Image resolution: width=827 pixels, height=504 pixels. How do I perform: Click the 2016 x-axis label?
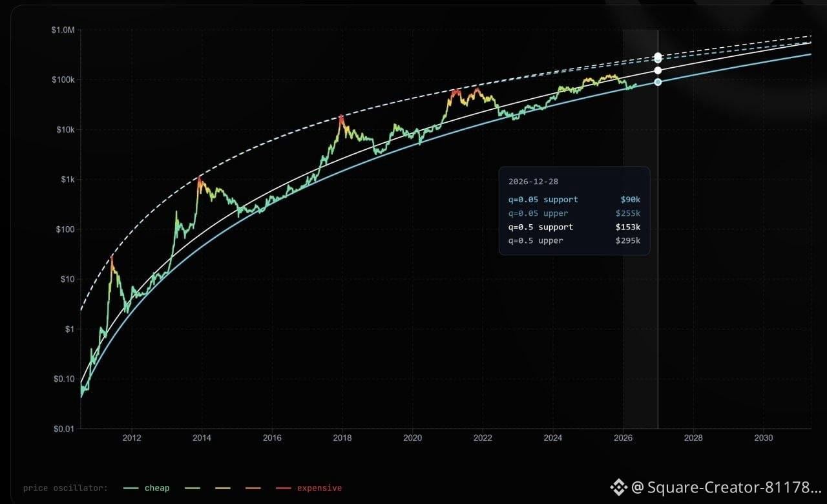point(272,438)
